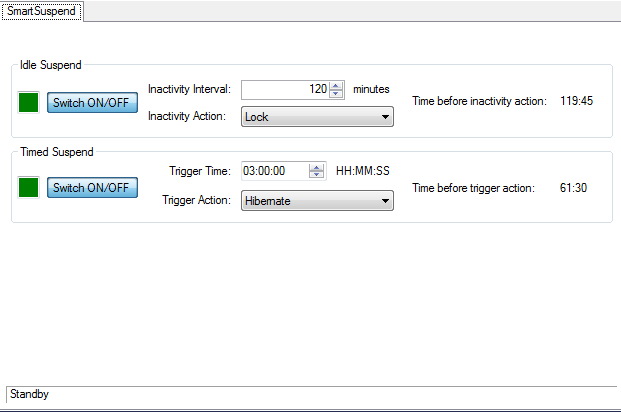
Task: Click the 'Inactivity Interval:' label
Action: [x=189, y=89]
